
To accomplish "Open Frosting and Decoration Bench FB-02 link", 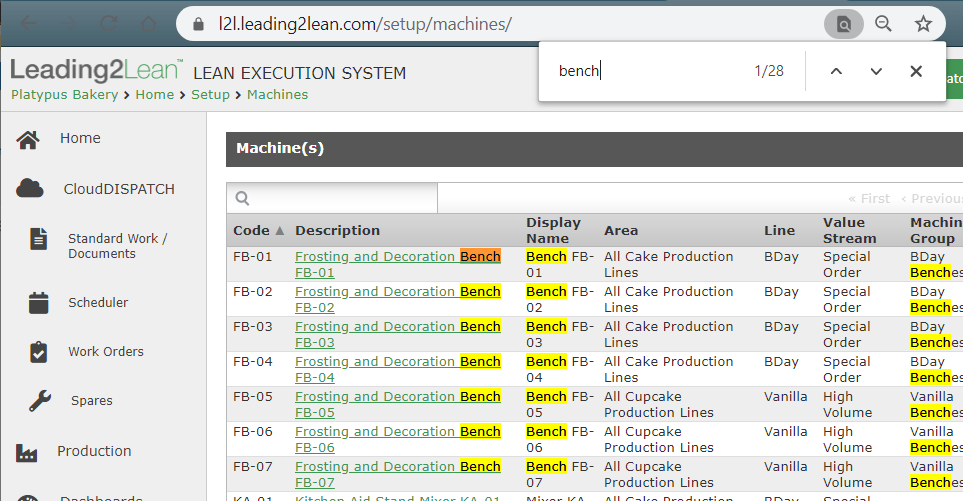I will point(397,300).
